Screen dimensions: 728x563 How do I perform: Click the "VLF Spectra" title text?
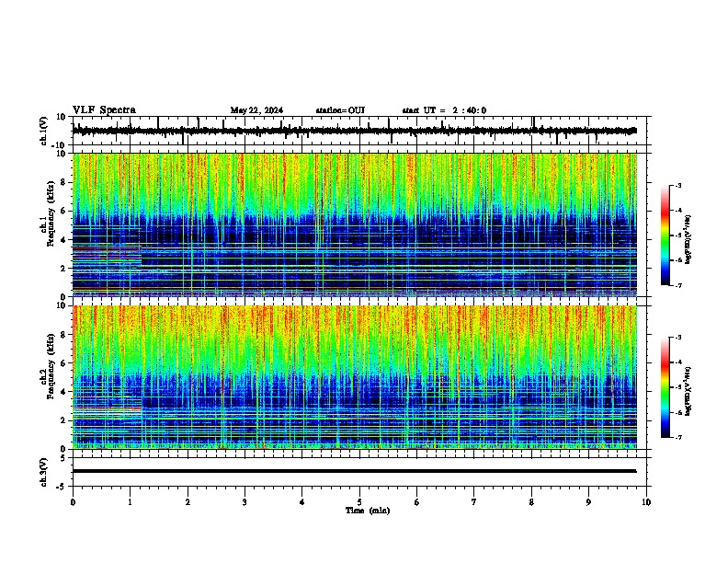[104, 110]
